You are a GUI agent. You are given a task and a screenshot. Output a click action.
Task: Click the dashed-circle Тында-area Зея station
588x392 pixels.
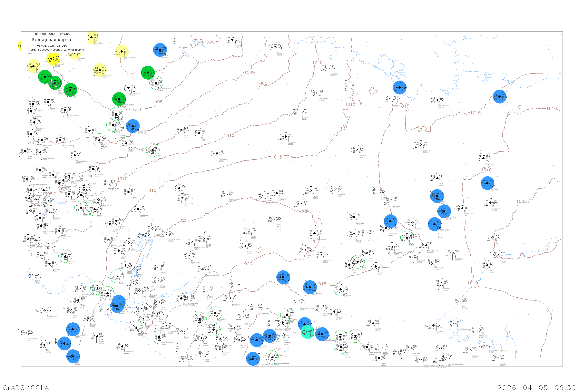pyautogui.click(x=356, y=336)
